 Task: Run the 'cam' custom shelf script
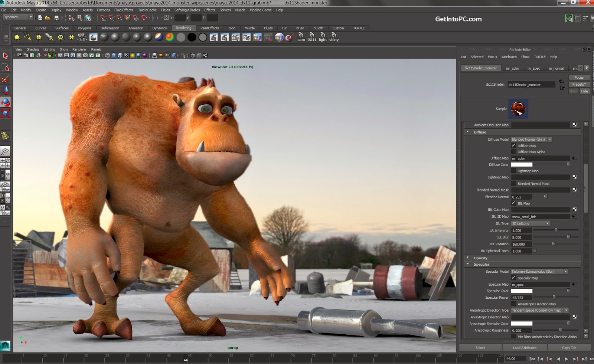click(x=301, y=37)
